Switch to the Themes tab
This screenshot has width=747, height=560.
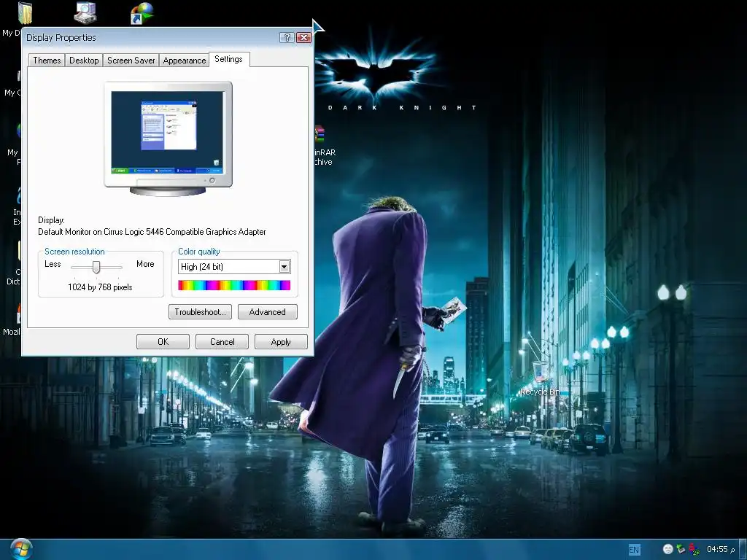point(47,61)
